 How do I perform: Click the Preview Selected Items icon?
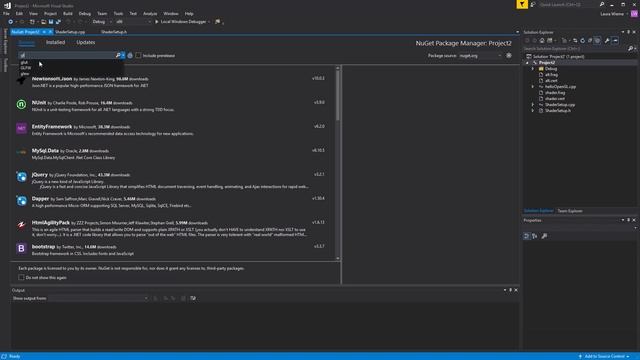tap(616, 40)
